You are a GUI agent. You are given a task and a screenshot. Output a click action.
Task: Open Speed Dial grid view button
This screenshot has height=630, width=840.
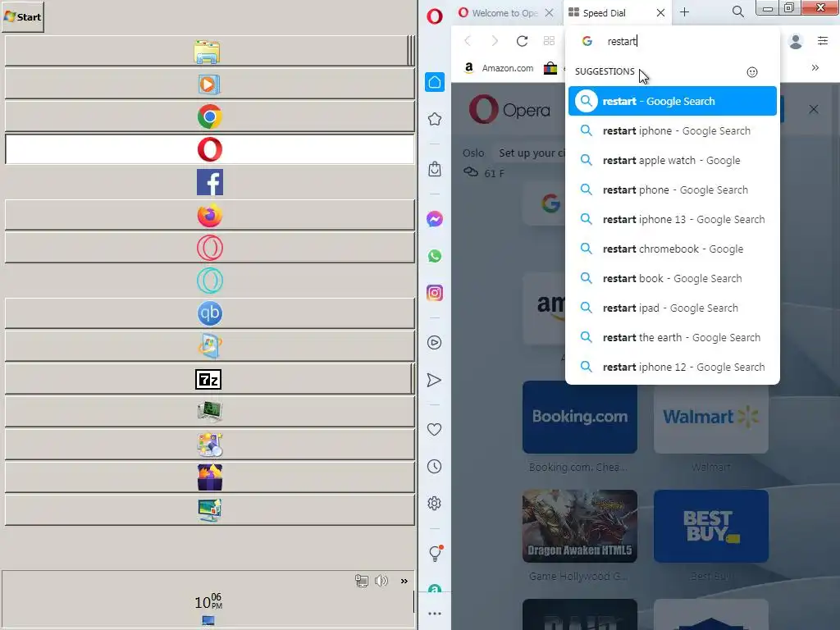point(549,41)
